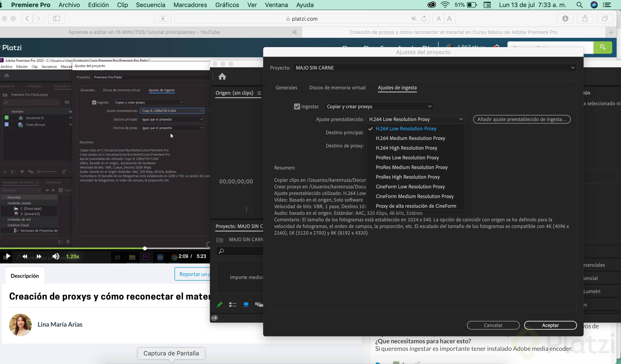
Task: Select Proxy de alta resolución de CineForm
Action: pyautogui.click(x=416, y=206)
